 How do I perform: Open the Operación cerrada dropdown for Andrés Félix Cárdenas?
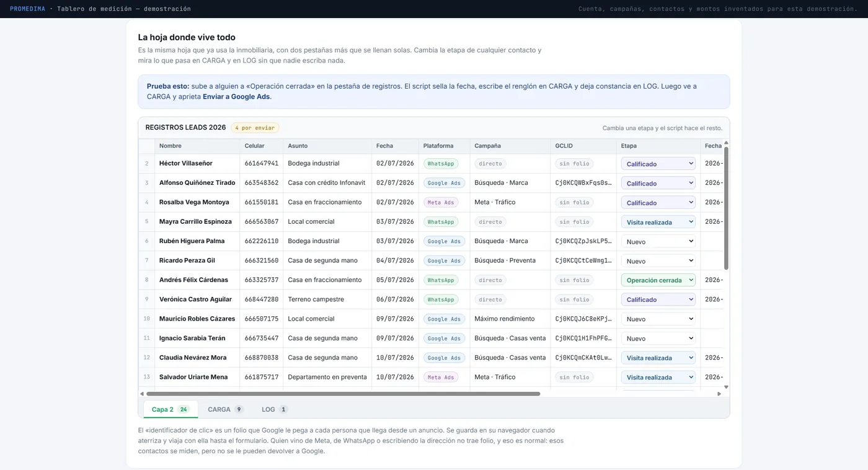click(658, 280)
